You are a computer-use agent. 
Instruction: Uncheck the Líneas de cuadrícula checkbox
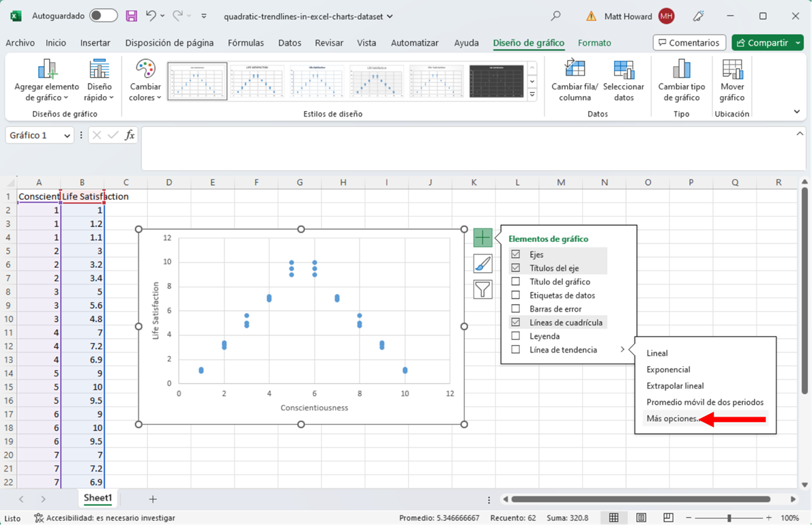(x=516, y=322)
